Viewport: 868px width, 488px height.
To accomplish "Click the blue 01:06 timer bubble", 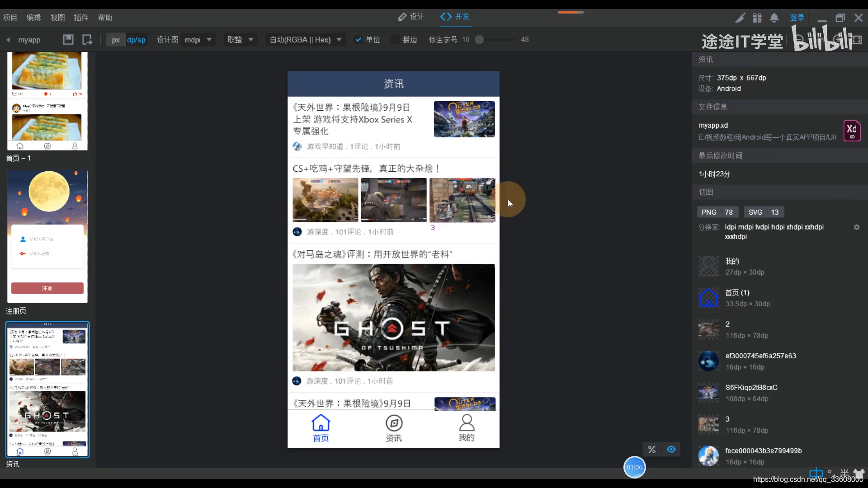I will (x=634, y=467).
